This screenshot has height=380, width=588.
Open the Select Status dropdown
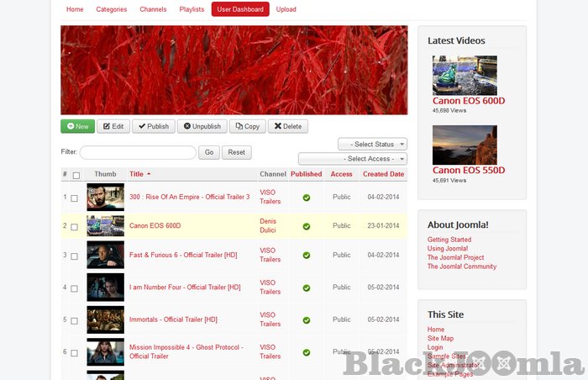click(x=372, y=145)
